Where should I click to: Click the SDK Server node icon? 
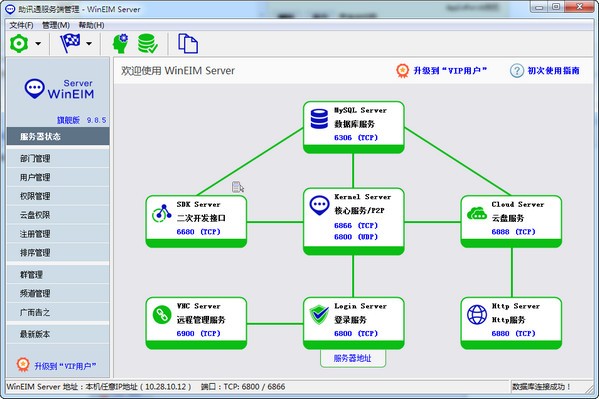tap(162, 214)
